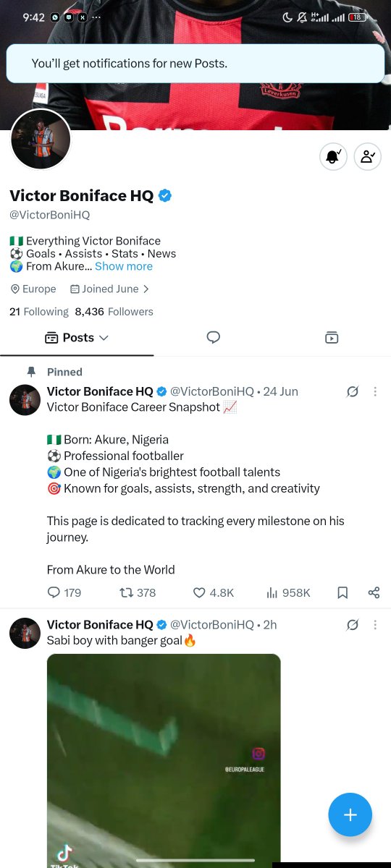Open more options on Sabi boy post
Image resolution: width=391 pixels, height=868 pixels.
(375, 624)
